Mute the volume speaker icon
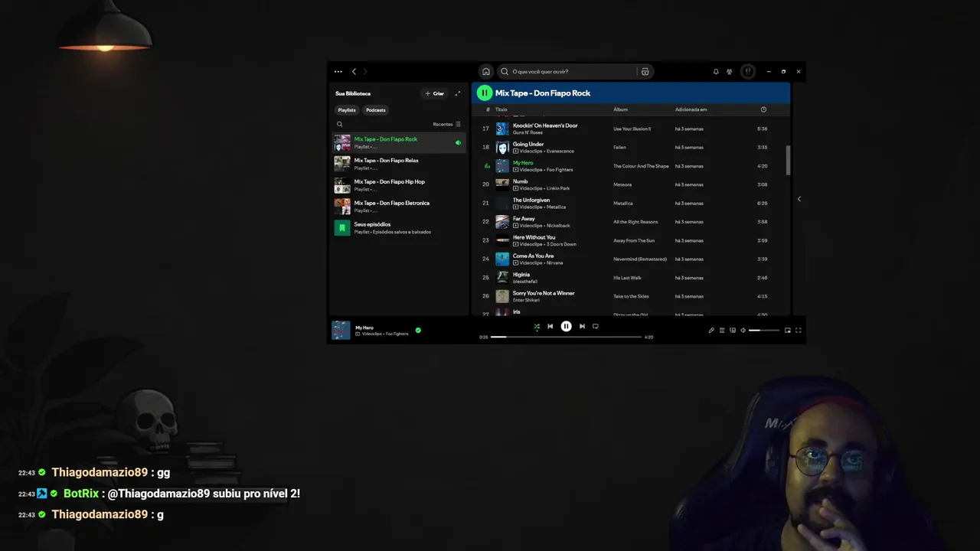Image resolution: width=980 pixels, height=551 pixels. tap(743, 331)
